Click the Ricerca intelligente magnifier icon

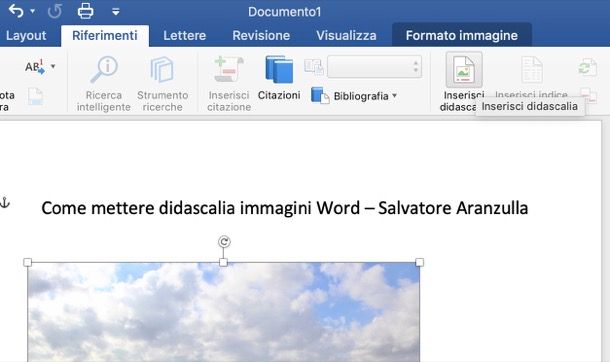pyautogui.click(x=103, y=70)
